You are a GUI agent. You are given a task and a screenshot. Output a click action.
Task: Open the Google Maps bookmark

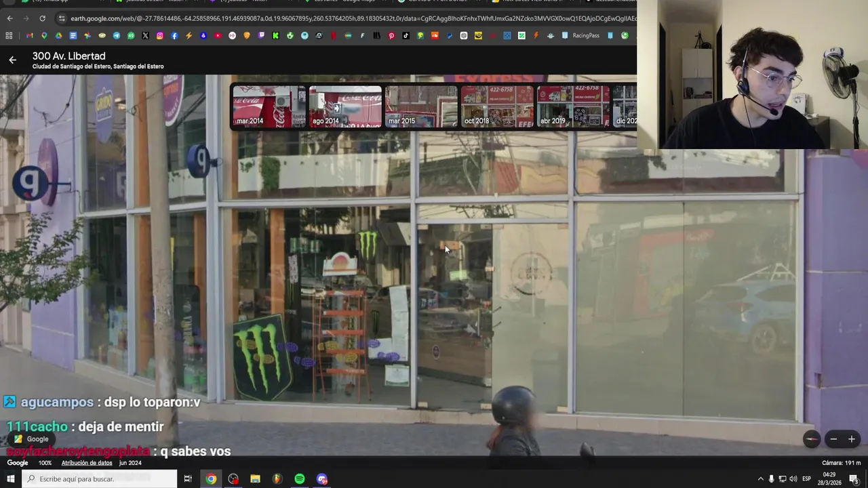coord(44,35)
